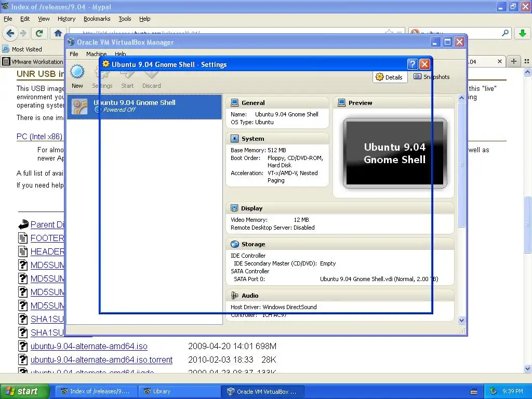532x399 pixels.
Task: Open the Mypal File menu
Action: (x=8, y=19)
